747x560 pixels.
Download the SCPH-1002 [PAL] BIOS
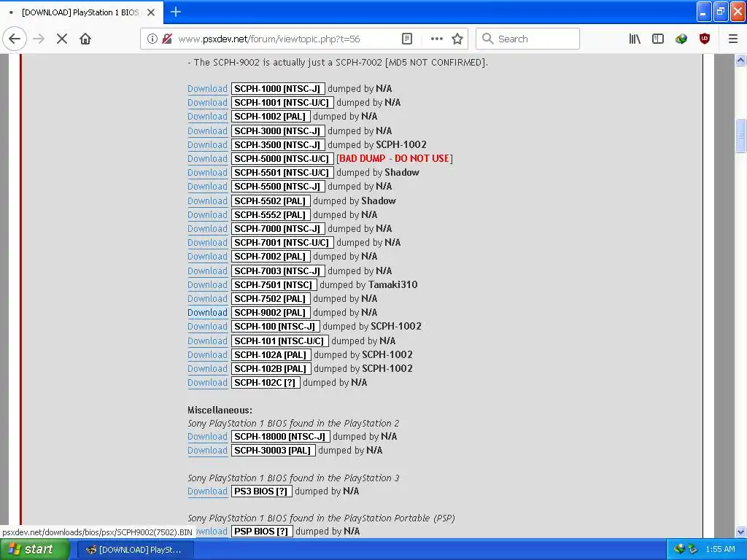tap(207, 116)
